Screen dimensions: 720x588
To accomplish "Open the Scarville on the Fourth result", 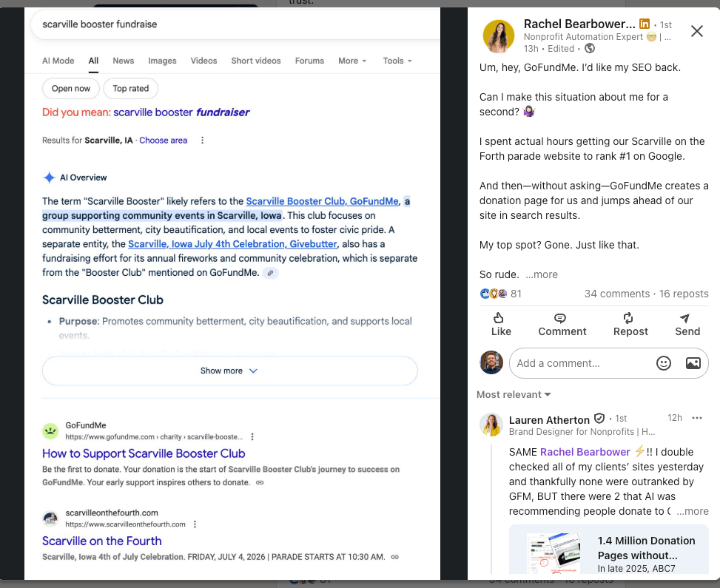I will click(x=101, y=541).
